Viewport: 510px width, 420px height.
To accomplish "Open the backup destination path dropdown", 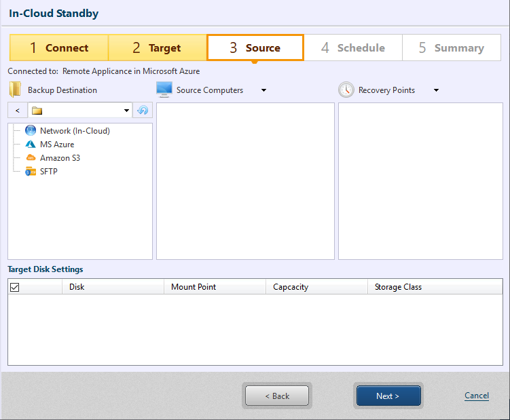I will click(x=127, y=111).
